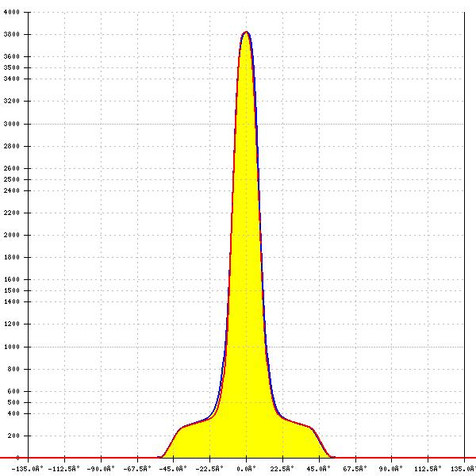Screen dimensions: 476x476
Task: Click the 4000 y-axis label
Action: pyautogui.click(x=12, y=12)
